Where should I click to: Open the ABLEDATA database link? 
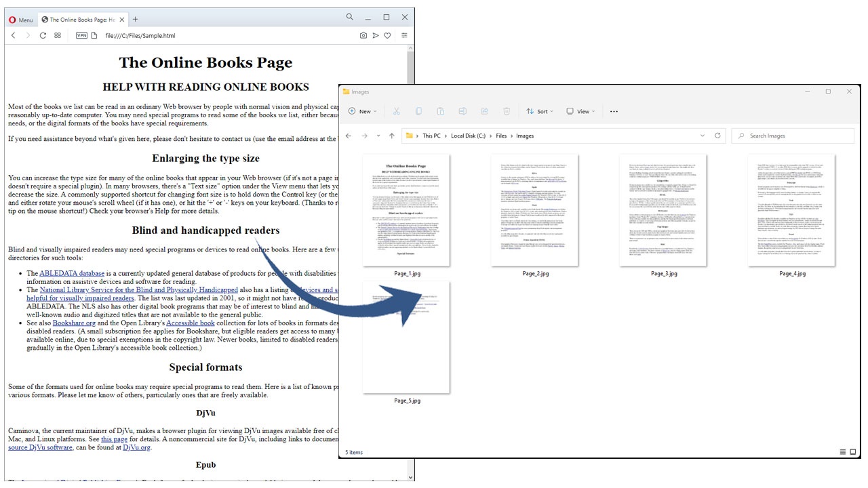tap(72, 273)
